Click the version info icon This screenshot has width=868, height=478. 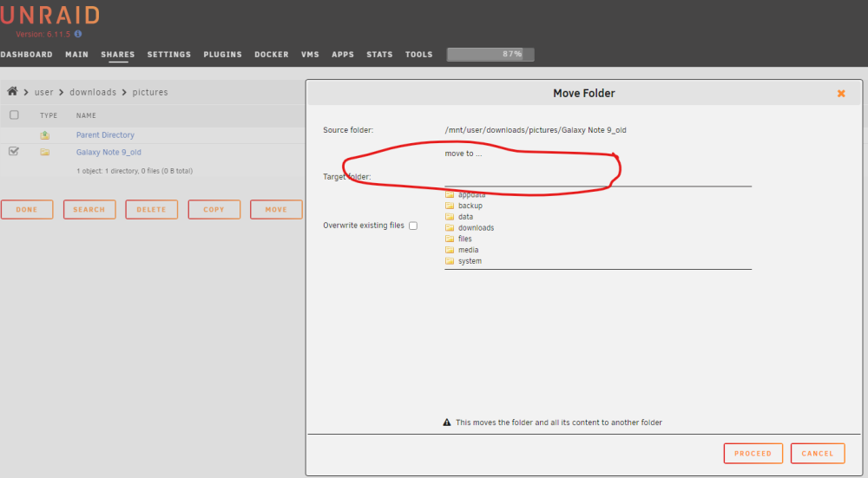point(78,34)
